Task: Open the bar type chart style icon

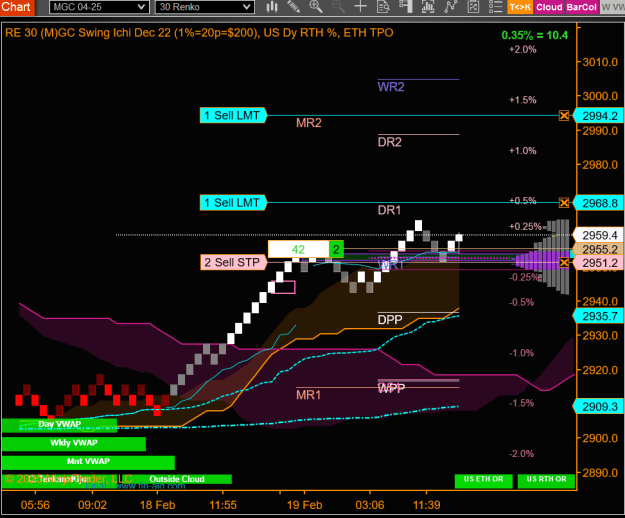Action: [x=272, y=7]
